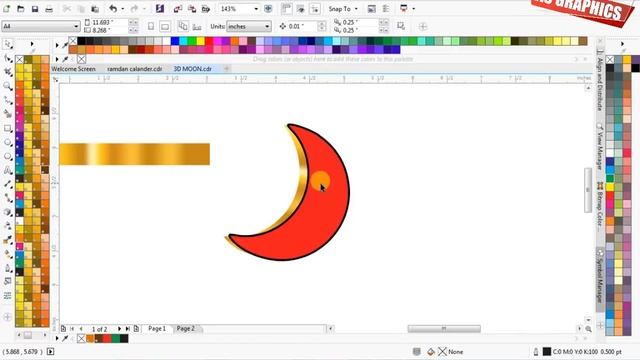
Task: Select the Artistic Media tool
Action: pos(8,114)
